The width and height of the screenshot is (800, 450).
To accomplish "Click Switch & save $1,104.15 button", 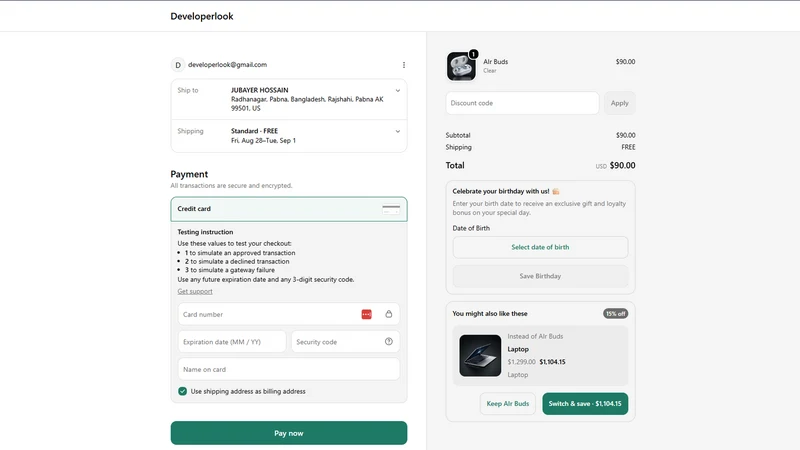I will [585, 404].
